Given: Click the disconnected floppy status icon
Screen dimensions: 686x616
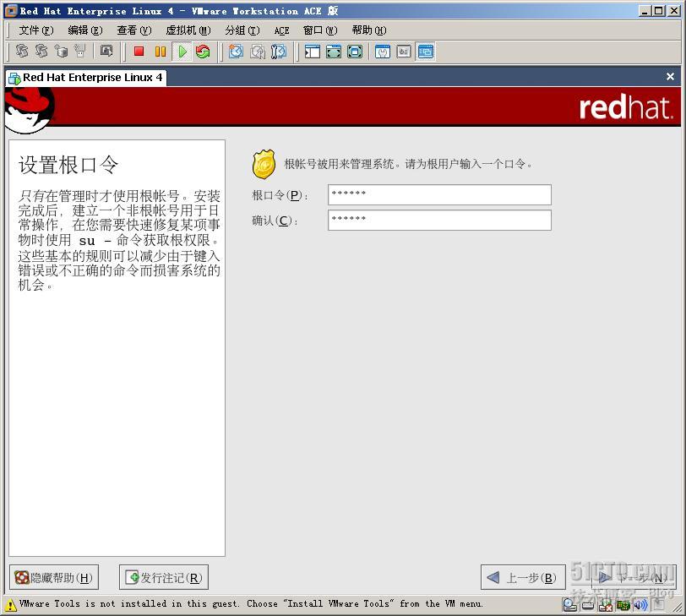Looking at the screenshot, I should (606, 606).
